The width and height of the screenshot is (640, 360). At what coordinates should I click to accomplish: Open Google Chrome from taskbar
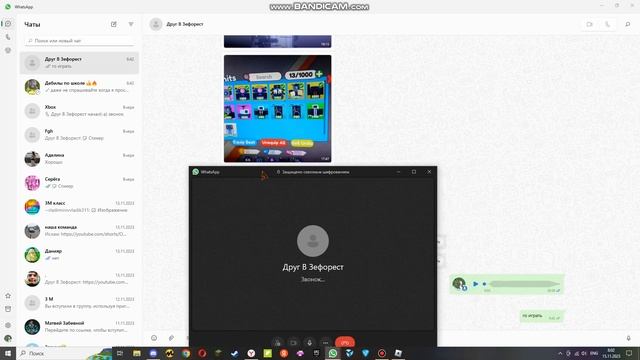(186, 353)
